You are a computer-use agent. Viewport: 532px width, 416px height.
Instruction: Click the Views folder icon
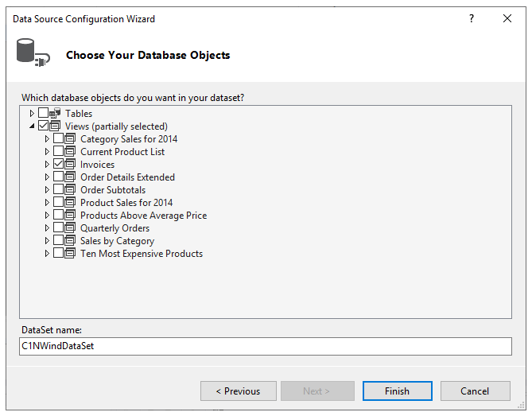55,126
